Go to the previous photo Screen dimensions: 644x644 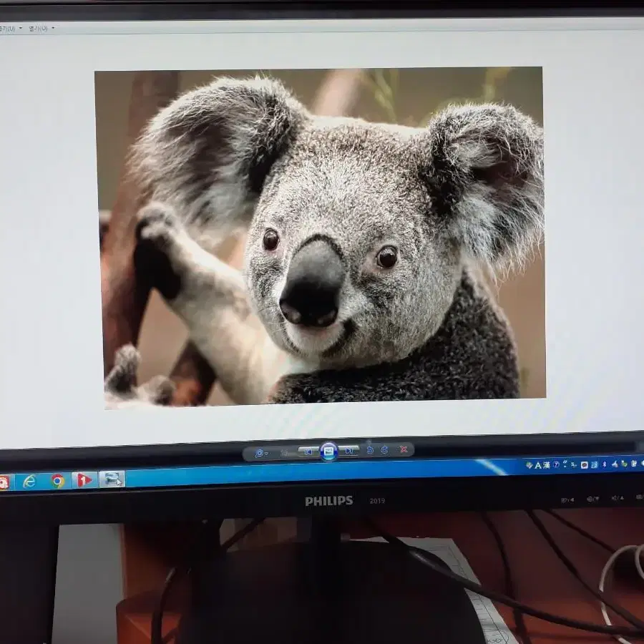[308, 452]
